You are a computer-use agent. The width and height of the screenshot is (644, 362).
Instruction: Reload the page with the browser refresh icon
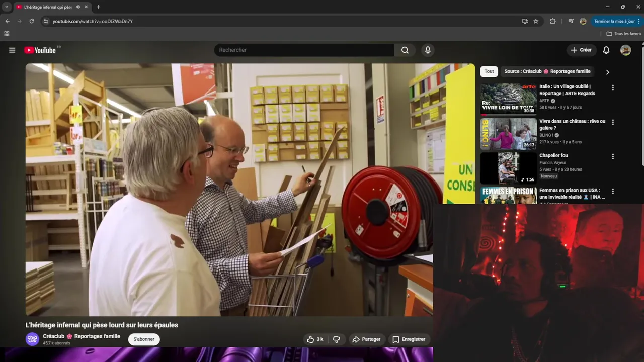[31, 21]
